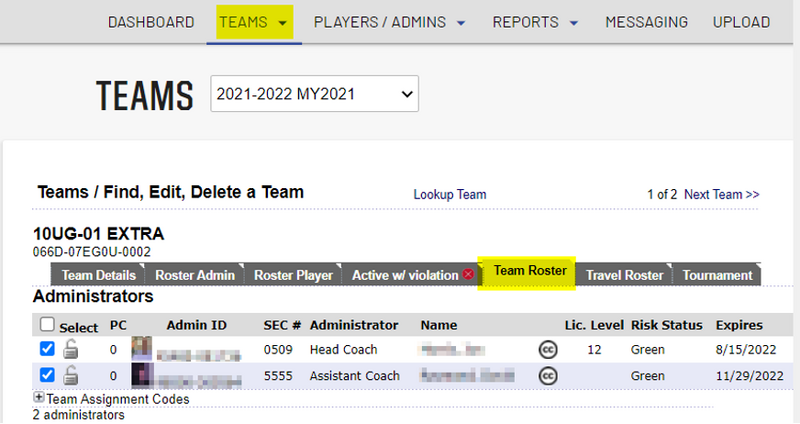Switch to the Travel Roster tab
This screenshot has width=800, height=424.
[623, 275]
